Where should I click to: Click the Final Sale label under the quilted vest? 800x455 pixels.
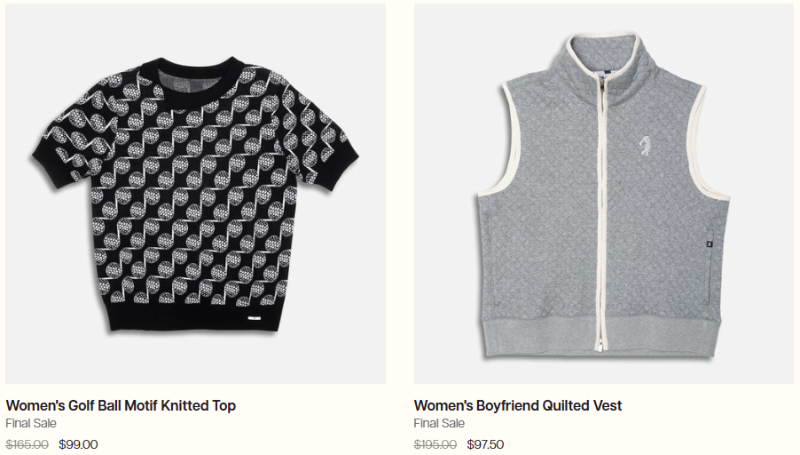click(x=439, y=423)
